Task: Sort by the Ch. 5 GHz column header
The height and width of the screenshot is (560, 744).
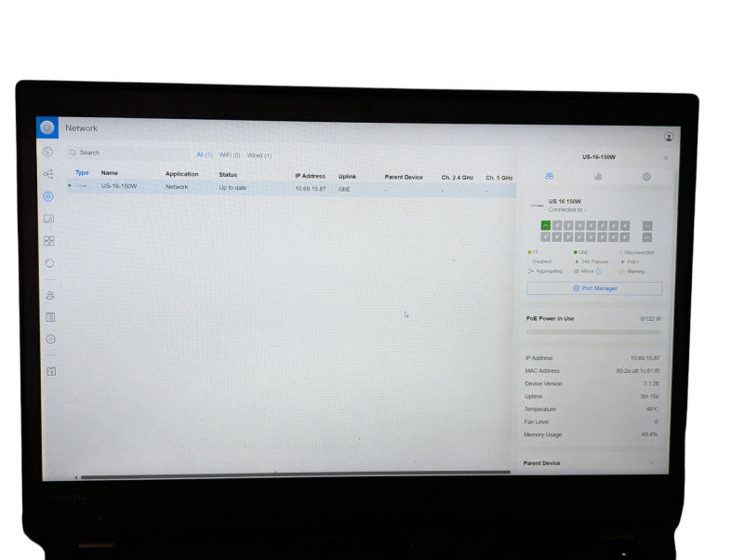Action: tap(498, 178)
